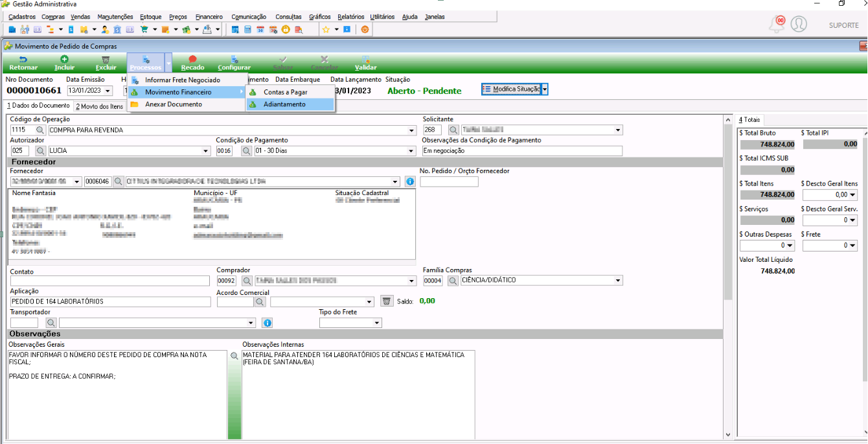Click the calendar 30 toolbar icon

260,29
